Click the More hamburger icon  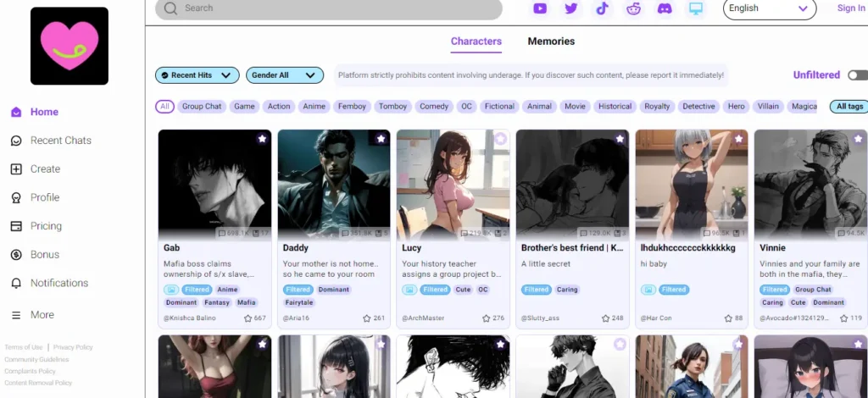click(x=16, y=315)
